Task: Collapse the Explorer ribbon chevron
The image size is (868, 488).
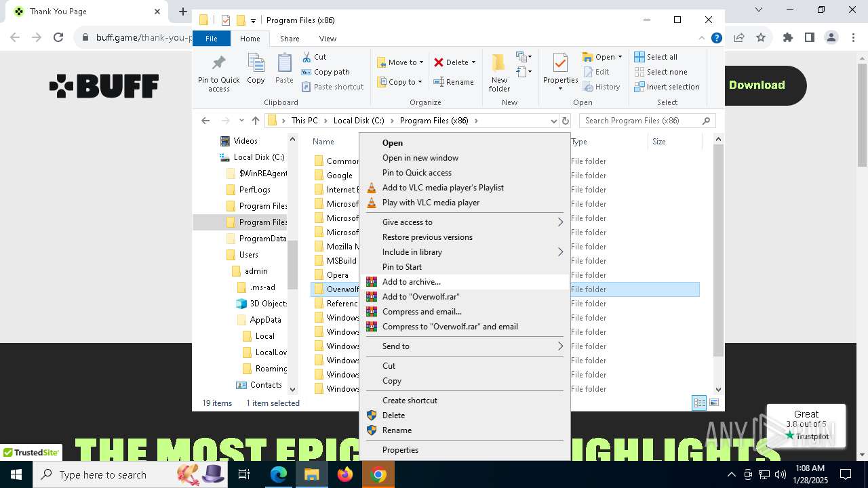Action: (703, 39)
